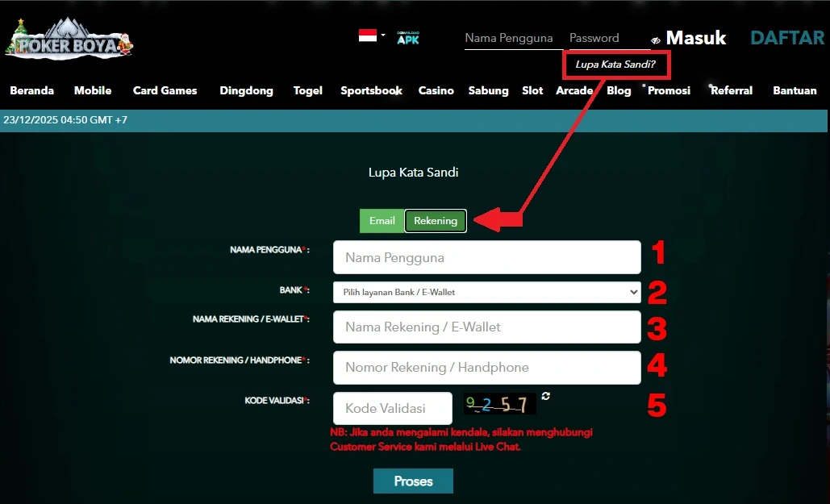Toggle password visibility eye icon
This screenshot has width=830, height=504.
(656, 40)
